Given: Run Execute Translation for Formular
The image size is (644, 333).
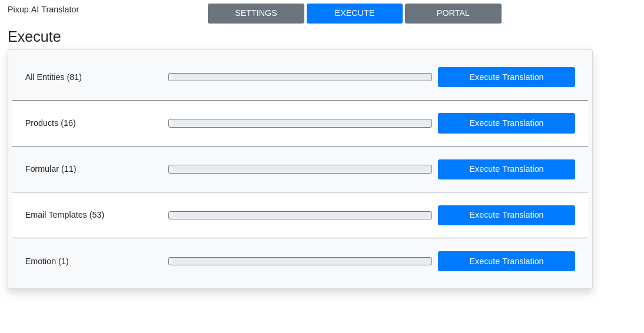Looking at the screenshot, I should click(506, 169).
